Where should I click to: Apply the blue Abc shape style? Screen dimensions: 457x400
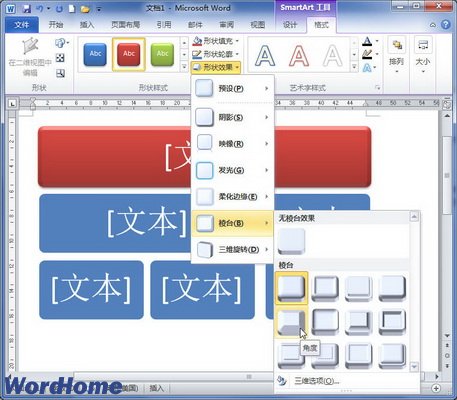tap(95, 54)
